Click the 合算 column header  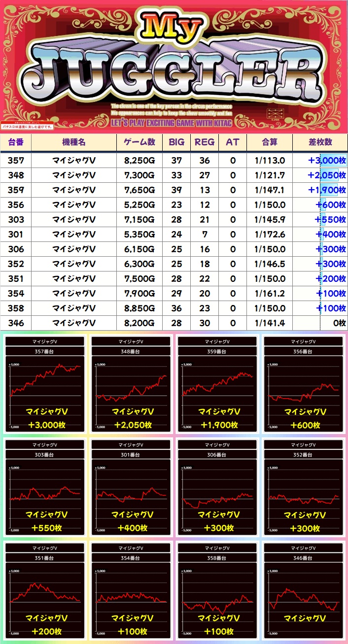pyautogui.click(x=269, y=142)
